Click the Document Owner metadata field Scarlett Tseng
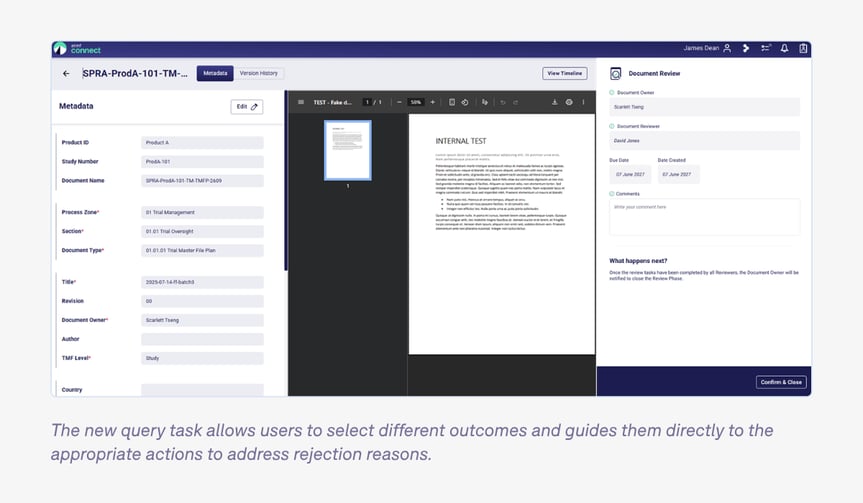863x503 pixels. pyautogui.click(x=202, y=320)
